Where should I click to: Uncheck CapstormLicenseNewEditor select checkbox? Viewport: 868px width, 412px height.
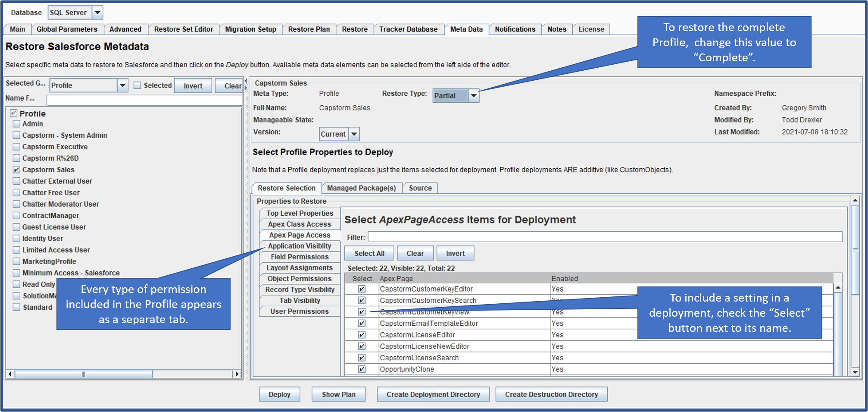point(362,346)
